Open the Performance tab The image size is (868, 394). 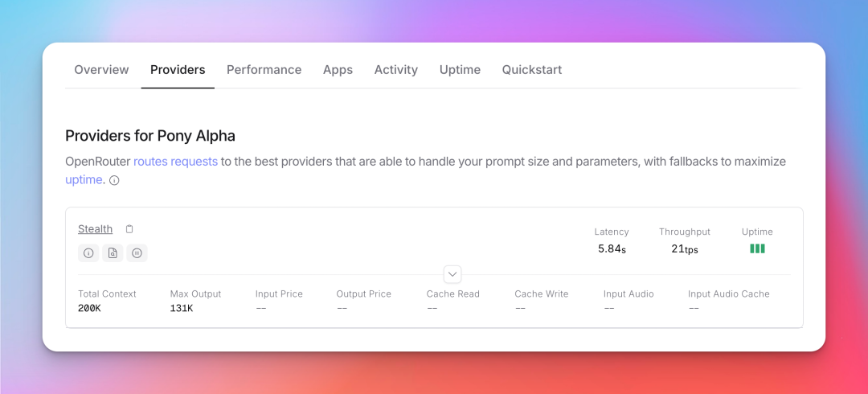(264, 70)
